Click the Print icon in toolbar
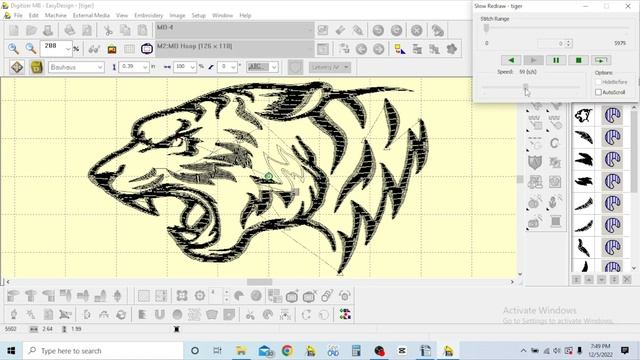The image size is (640, 360). (x=70, y=30)
